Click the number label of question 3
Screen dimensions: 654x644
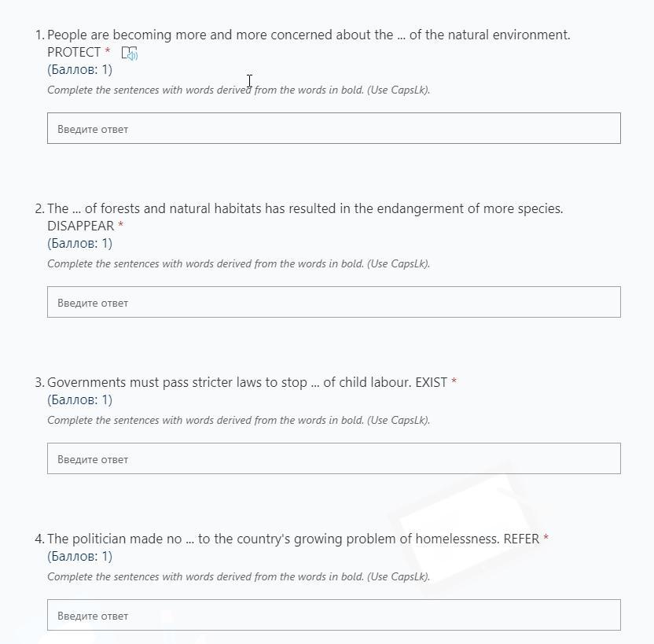39,382
